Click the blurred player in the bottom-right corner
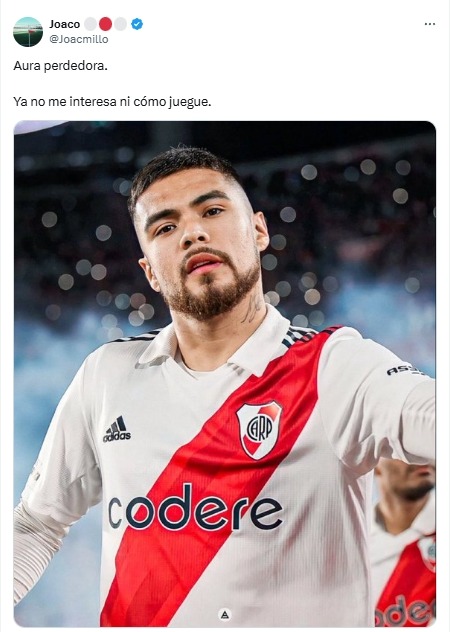The image size is (460, 632). (404, 542)
